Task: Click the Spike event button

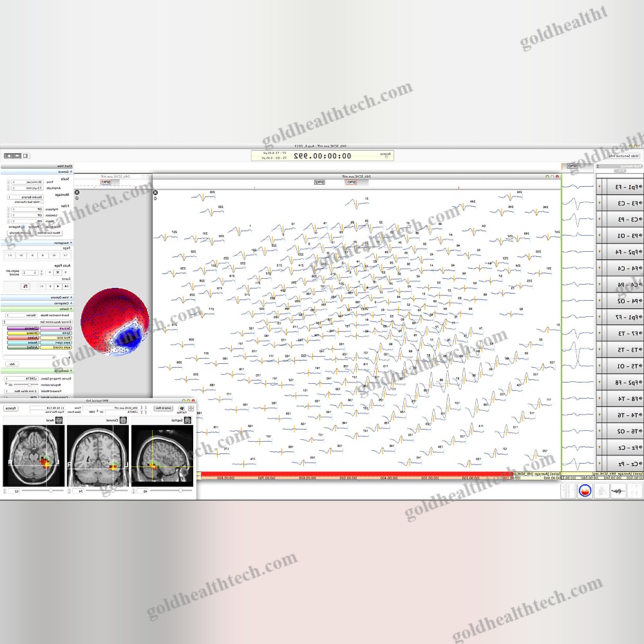Action: click(x=56, y=333)
